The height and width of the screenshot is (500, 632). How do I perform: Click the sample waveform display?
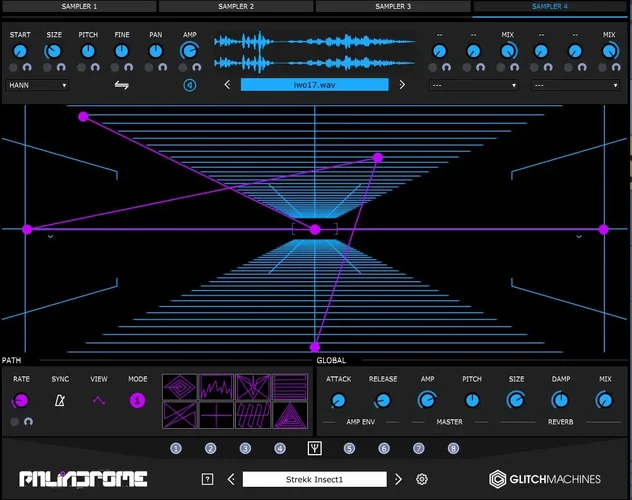pyautogui.click(x=314, y=52)
